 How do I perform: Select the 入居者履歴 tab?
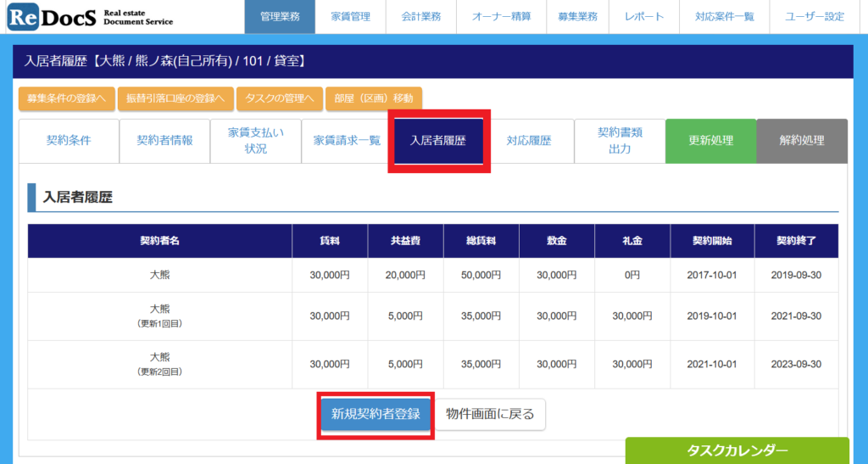(438, 141)
